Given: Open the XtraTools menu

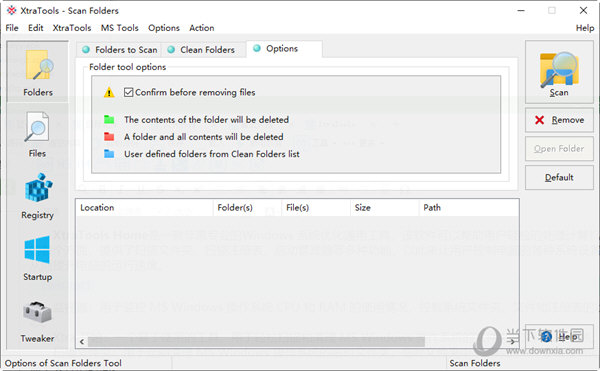Looking at the screenshot, I should (x=72, y=28).
